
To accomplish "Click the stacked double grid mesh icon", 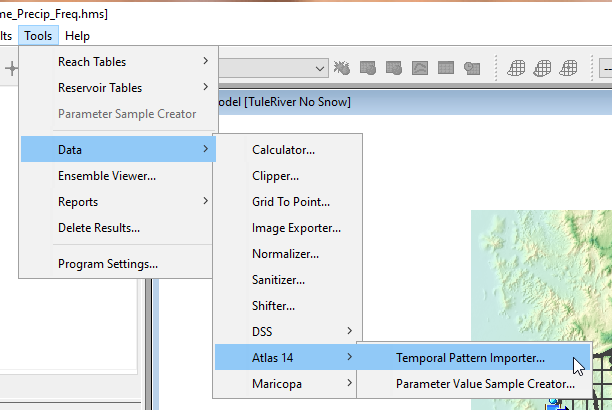I will pyautogui.click(x=542, y=68).
